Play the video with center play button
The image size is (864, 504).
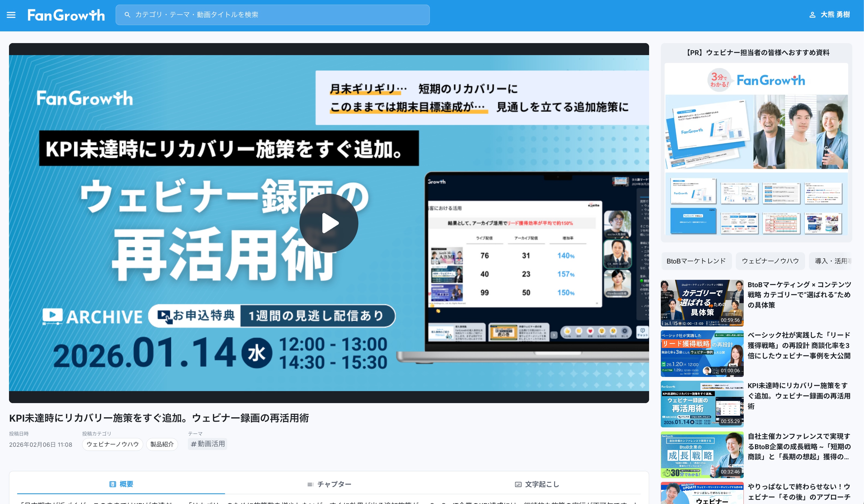pos(328,223)
